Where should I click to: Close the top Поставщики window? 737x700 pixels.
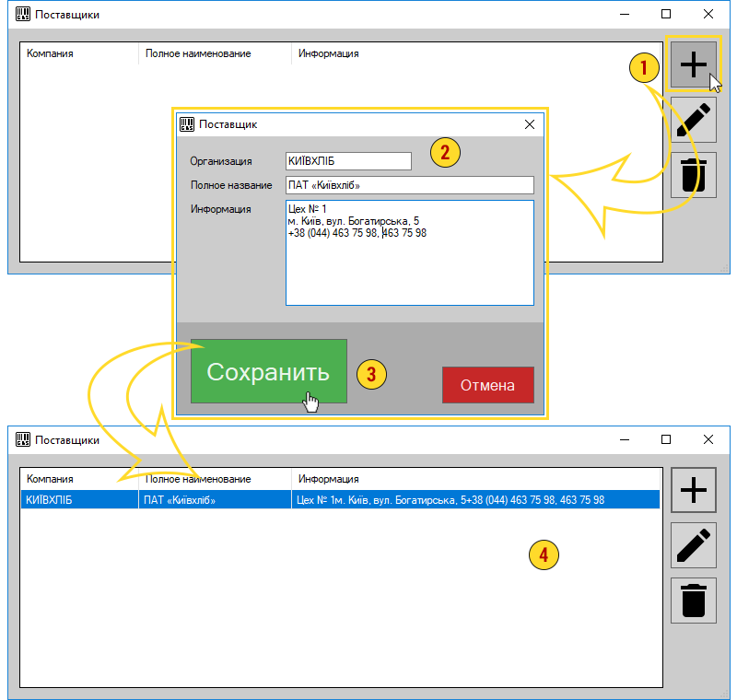(x=708, y=14)
